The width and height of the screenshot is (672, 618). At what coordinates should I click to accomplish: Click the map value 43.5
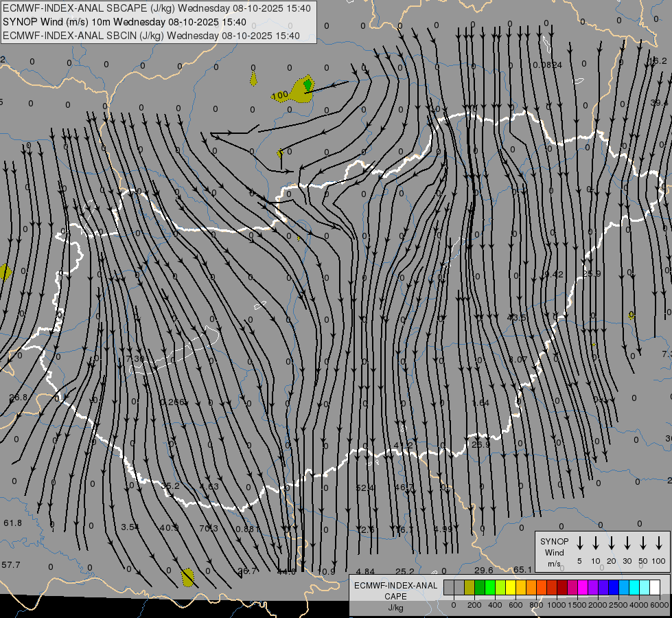click(x=516, y=318)
